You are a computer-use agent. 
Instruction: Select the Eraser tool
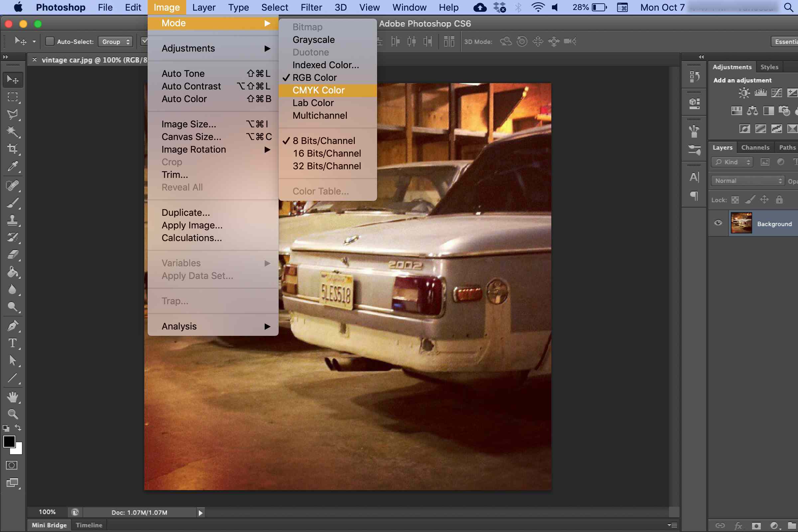[13, 254]
